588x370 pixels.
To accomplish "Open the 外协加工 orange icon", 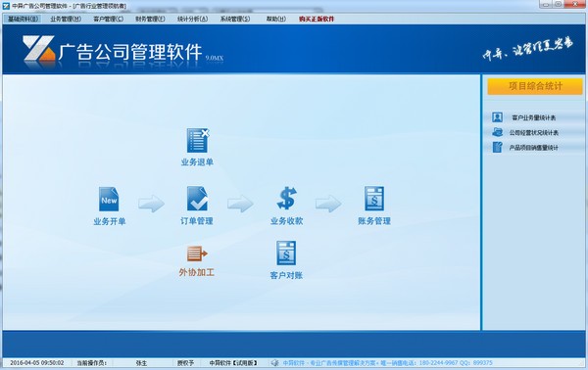I will 197,254.
